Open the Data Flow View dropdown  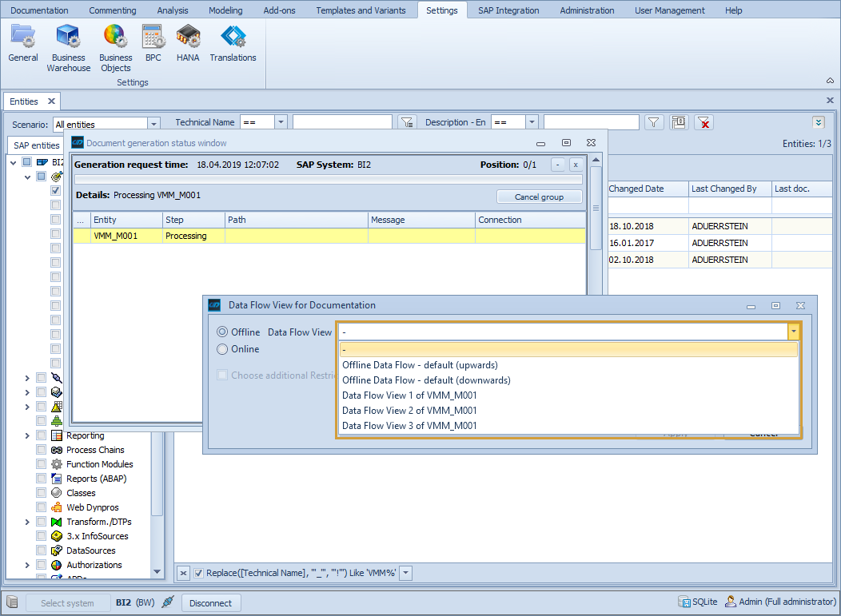click(792, 330)
